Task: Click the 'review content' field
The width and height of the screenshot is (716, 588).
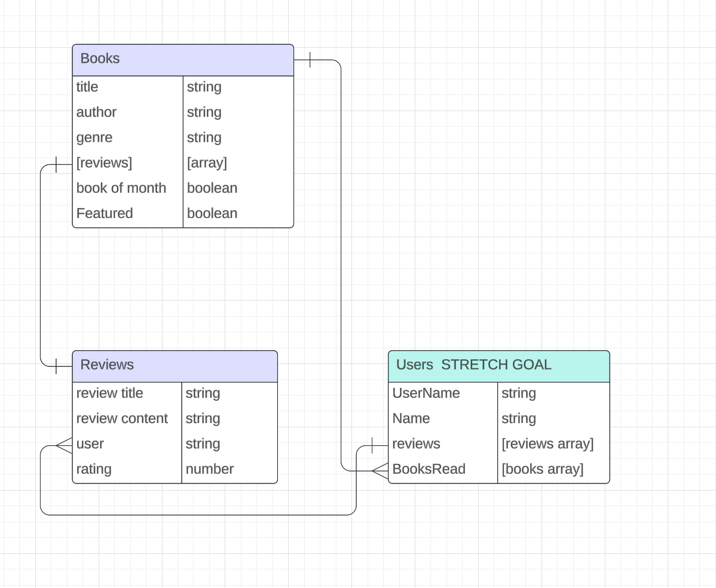Action: 122,418
